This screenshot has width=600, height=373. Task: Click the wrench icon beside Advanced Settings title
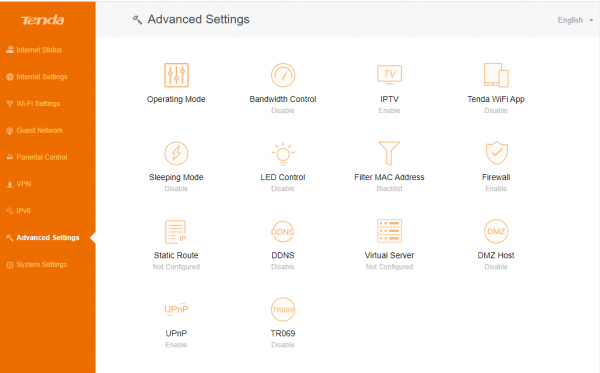click(137, 20)
